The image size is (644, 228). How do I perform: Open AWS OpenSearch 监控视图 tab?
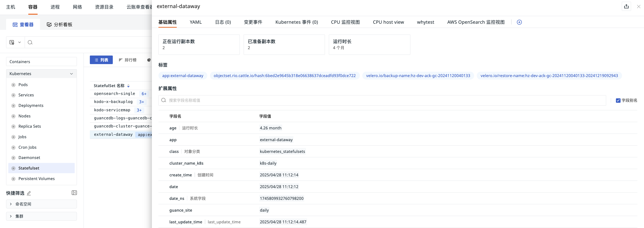click(476, 22)
